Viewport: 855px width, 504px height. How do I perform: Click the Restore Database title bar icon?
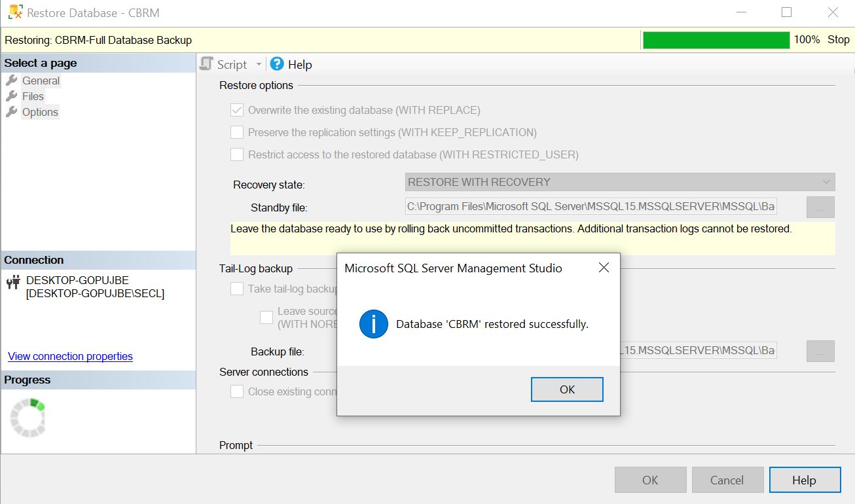pos(15,12)
